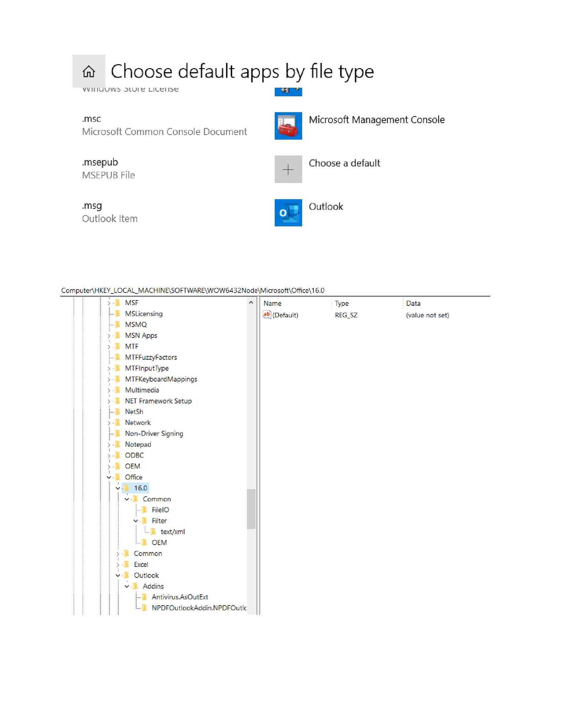Viewport: 562px width, 728px height.
Task: Click the REG_SZ type cell
Action: click(x=346, y=315)
